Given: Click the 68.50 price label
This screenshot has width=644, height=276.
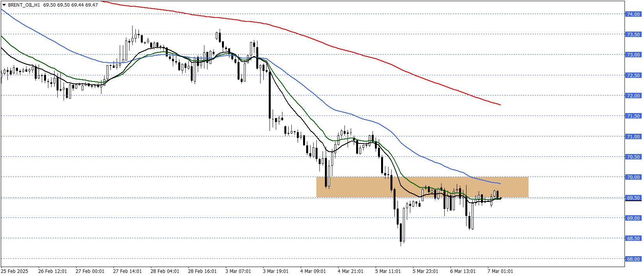Looking at the screenshot, I should [x=633, y=238].
